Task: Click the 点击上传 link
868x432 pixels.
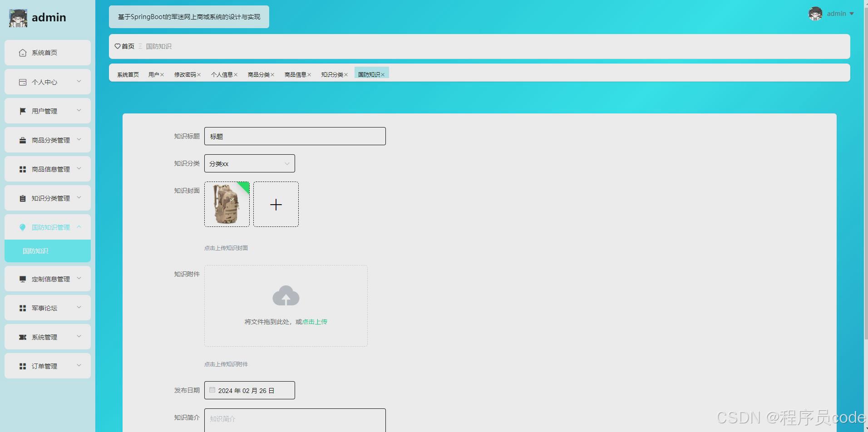Action: (315, 322)
